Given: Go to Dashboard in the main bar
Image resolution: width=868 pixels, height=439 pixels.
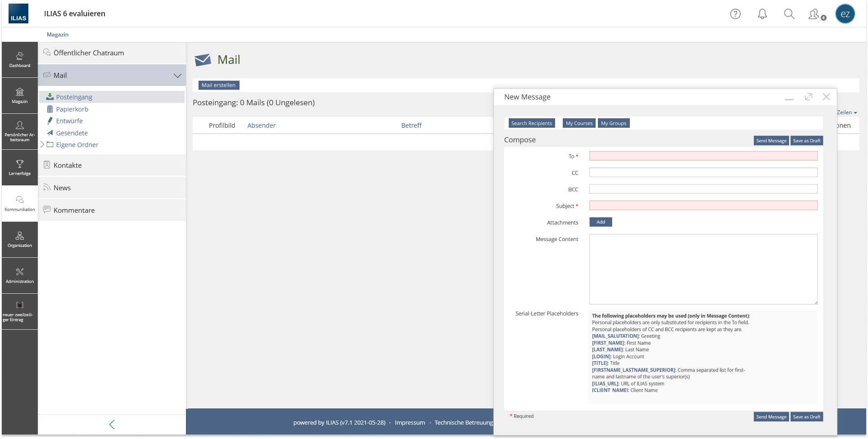Looking at the screenshot, I should 20,60.
